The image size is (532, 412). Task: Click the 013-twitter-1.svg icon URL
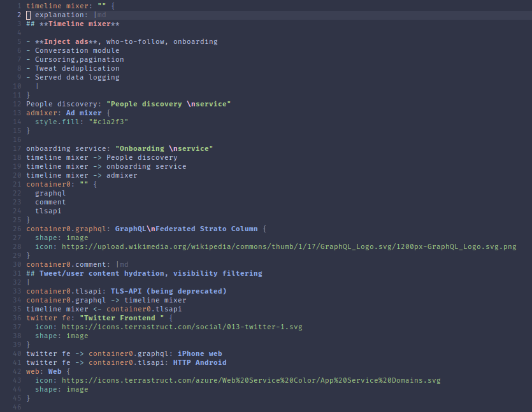tap(182, 327)
